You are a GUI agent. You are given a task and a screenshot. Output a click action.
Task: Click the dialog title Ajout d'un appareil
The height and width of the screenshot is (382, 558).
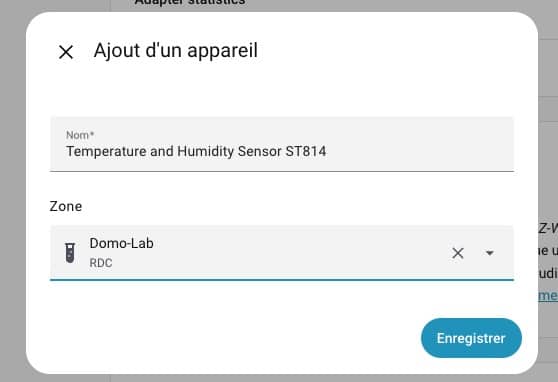175,50
